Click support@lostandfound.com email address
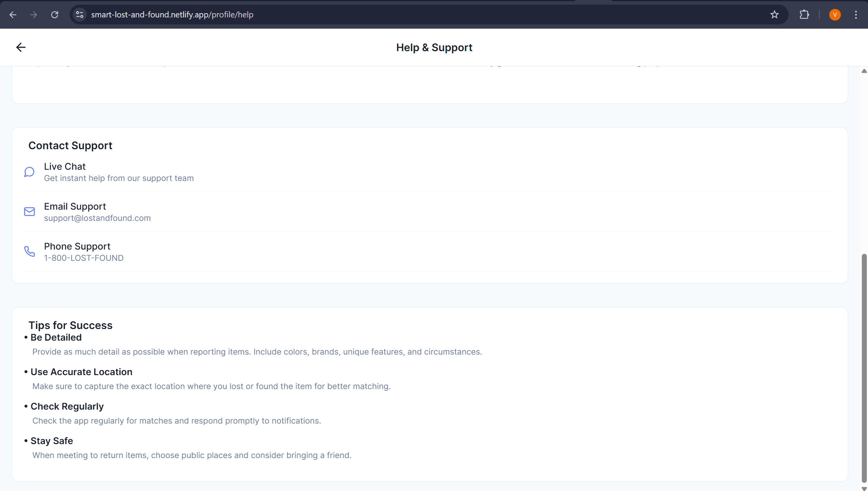Image resolution: width=868 pixels, height=491 pixels. [x=97, y=218]
